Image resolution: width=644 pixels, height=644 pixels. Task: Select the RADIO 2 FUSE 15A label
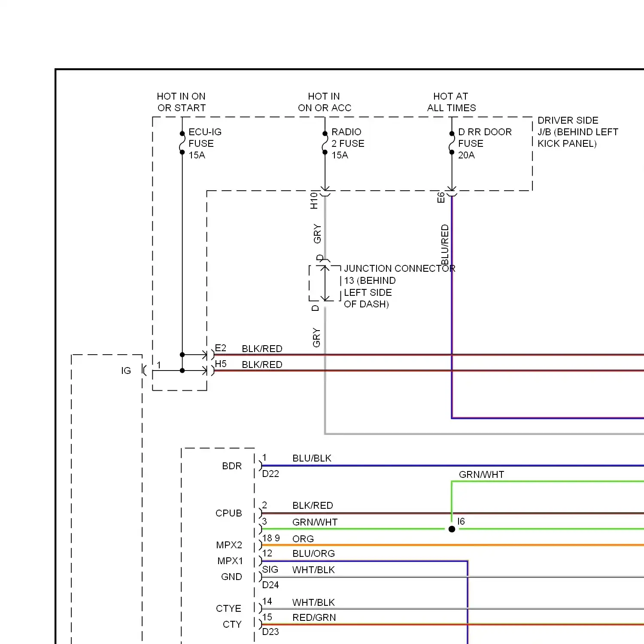click(348, 143)
